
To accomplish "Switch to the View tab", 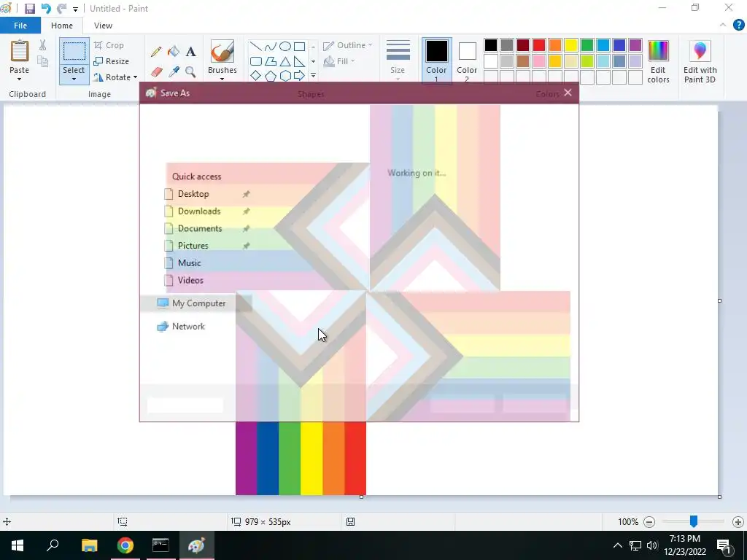I will pos(103,26).
